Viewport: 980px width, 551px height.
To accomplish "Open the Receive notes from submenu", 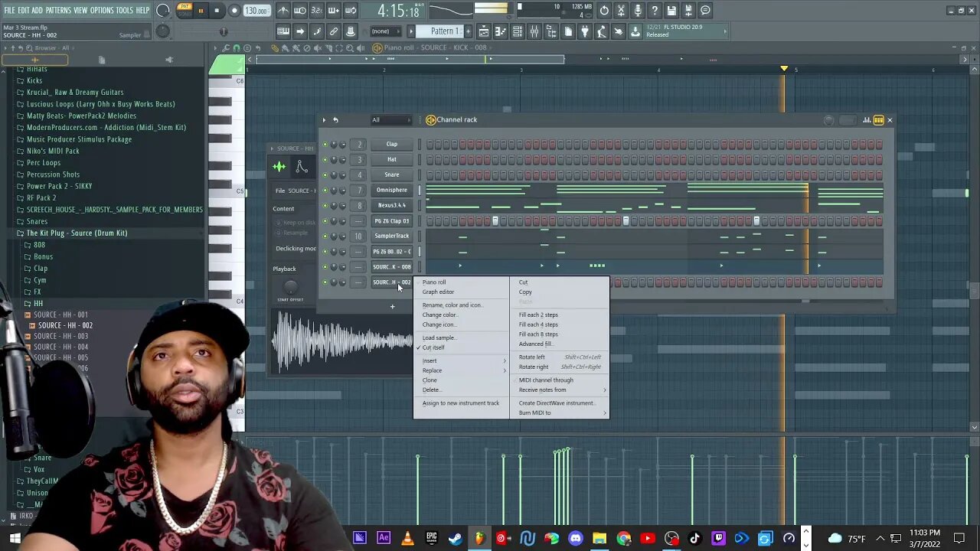I will [x=560, y=390].
